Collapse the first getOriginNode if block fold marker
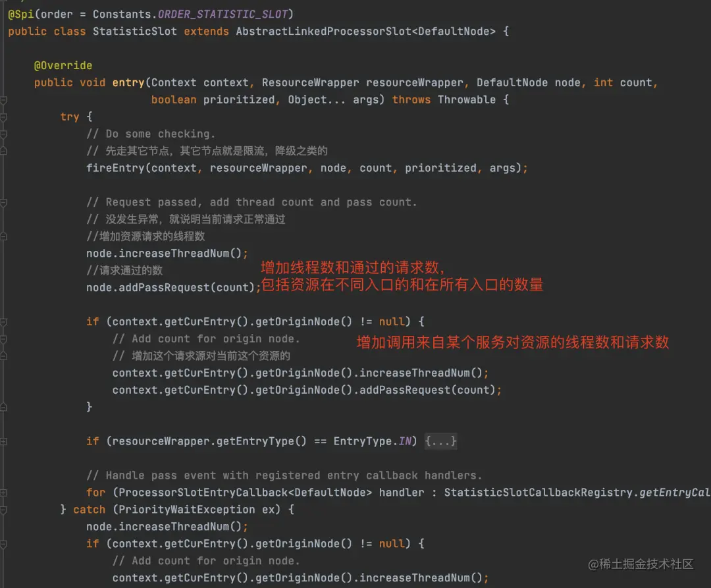The height and width of the screenshot is (588, 711). click(x=3, y=322)
